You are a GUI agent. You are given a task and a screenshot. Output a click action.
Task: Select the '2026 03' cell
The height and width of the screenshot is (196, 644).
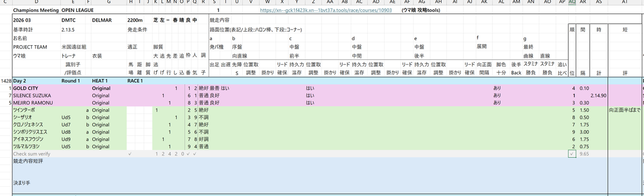pyautogui.click(x=21, y=20)
